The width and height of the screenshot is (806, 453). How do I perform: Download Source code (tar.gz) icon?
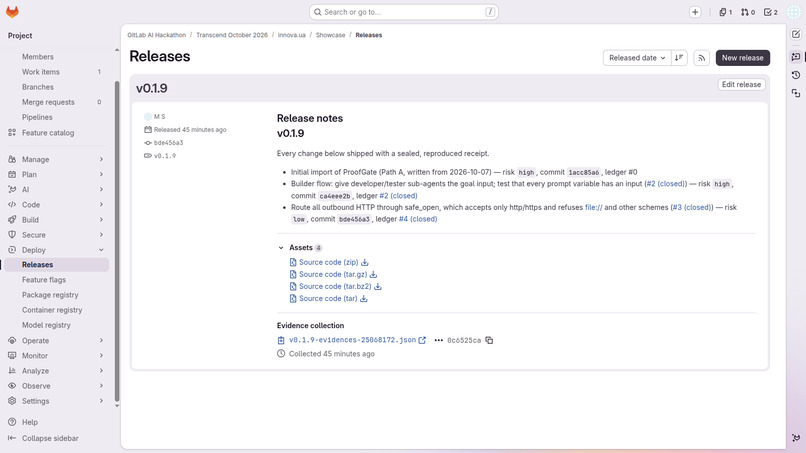click(373, 275)
